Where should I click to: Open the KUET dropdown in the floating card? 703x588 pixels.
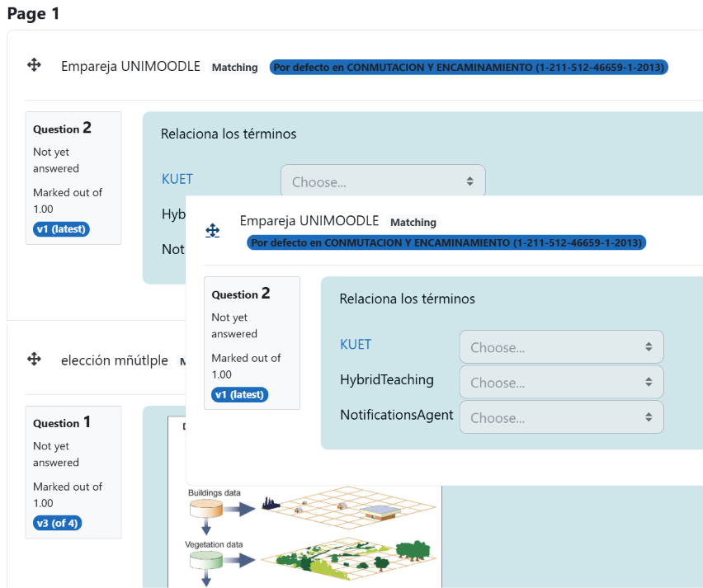(x=561, y=347)
